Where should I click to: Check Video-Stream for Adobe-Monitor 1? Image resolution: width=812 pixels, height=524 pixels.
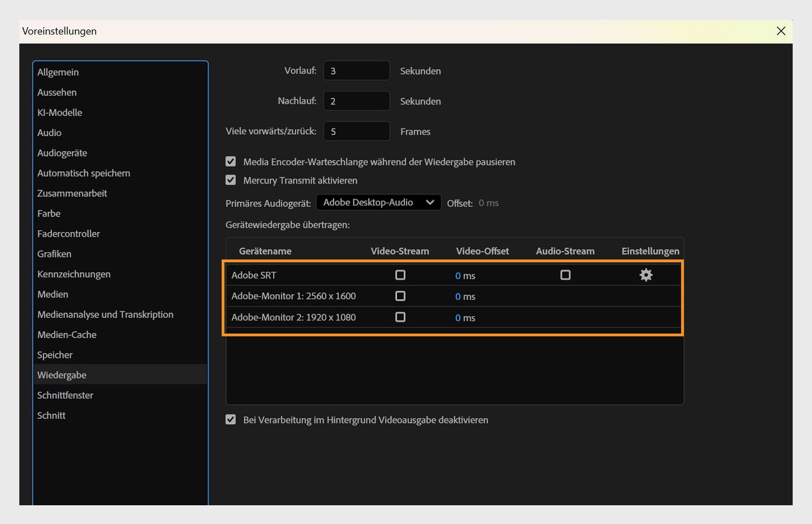(x=400, y=296)
